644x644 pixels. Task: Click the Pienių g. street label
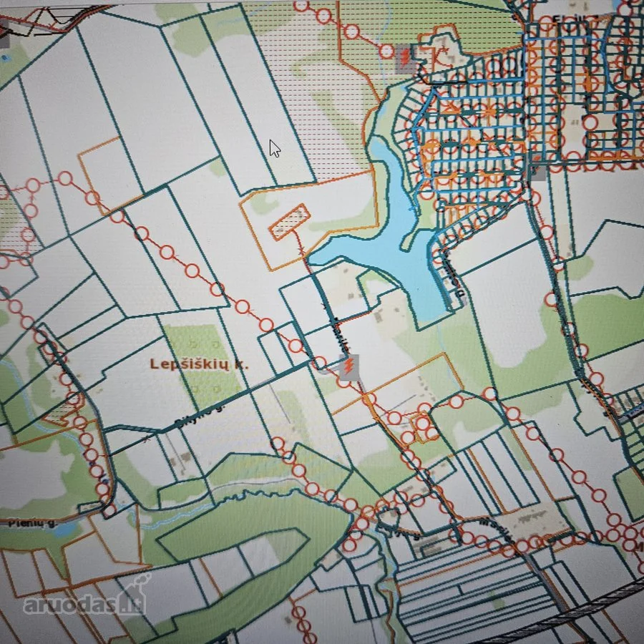point(33,523)
